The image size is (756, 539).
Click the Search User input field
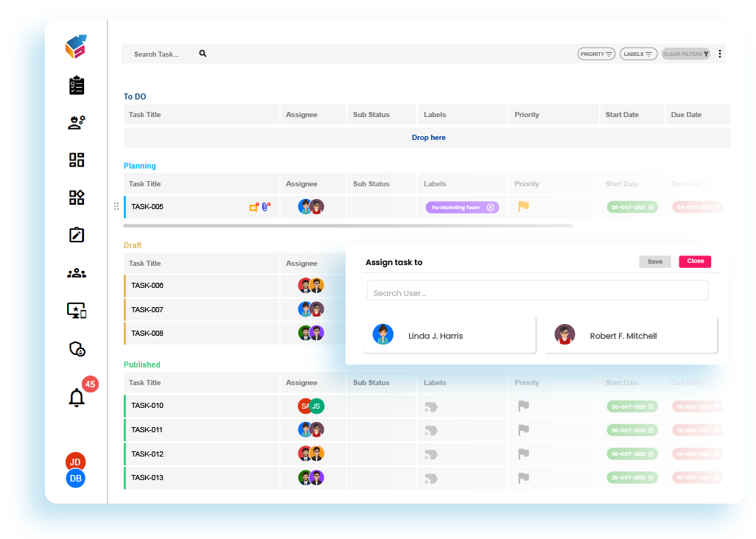[538, 290]
